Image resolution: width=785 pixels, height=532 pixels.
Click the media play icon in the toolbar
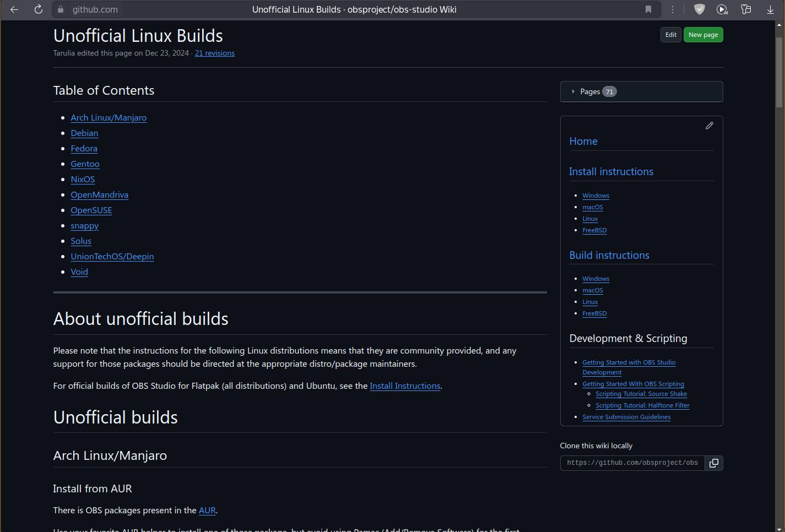pyautogui.click(x=722, y=9)
